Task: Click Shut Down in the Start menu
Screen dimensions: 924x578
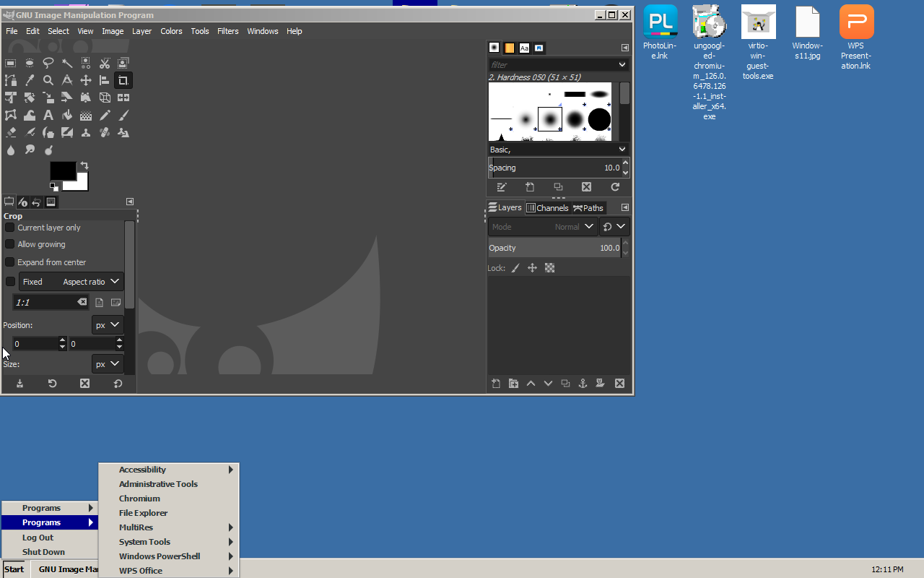Action: coord(43,552)
